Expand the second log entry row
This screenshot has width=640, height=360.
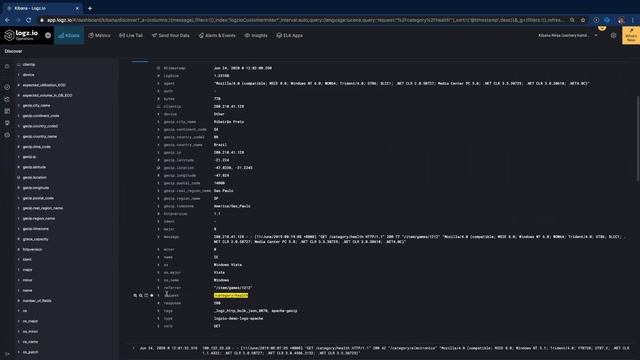point(133,348)
